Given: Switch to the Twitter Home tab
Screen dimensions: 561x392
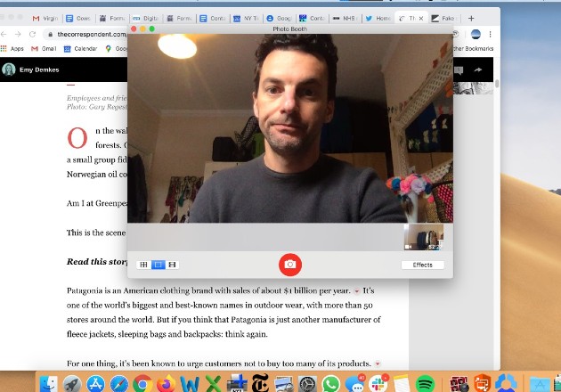Looking at the screenshot, I should point(378,18).
